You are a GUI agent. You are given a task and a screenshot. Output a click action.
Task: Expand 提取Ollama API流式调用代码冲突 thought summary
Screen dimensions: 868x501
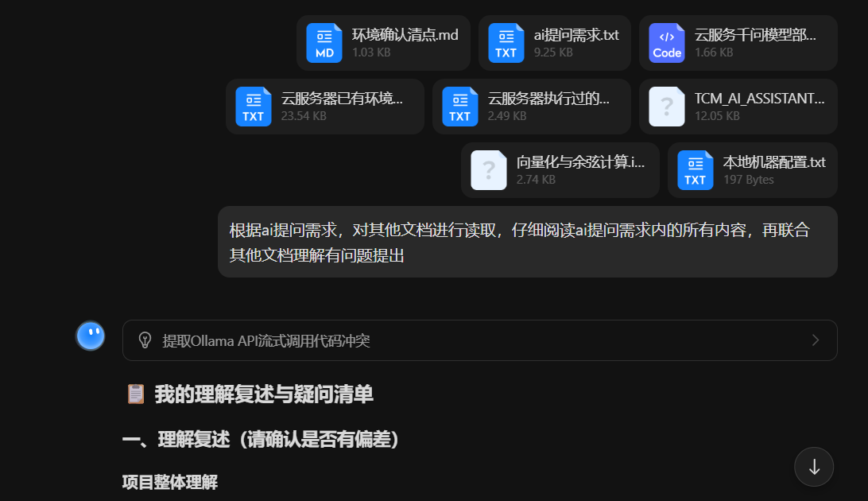pos(479,340)
